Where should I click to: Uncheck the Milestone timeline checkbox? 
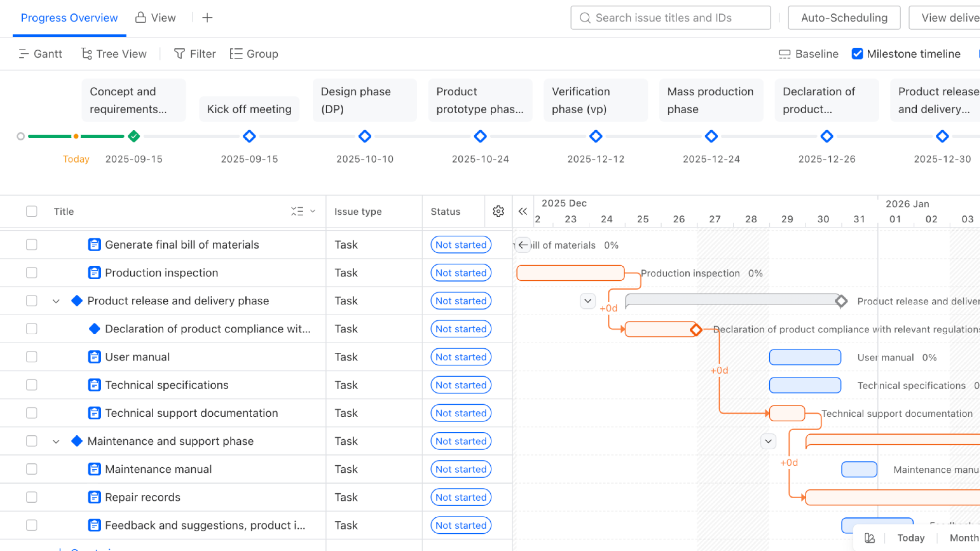(857, 54)
